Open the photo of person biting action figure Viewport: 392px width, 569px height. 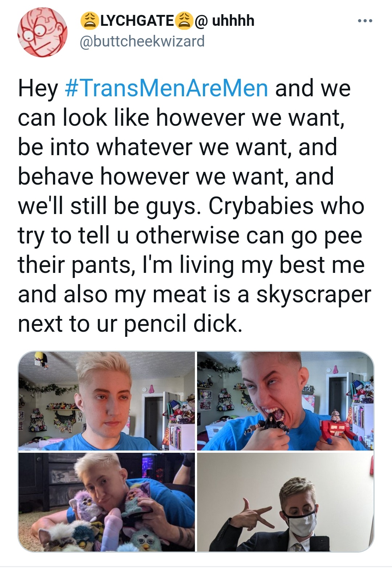coord(285,401)
